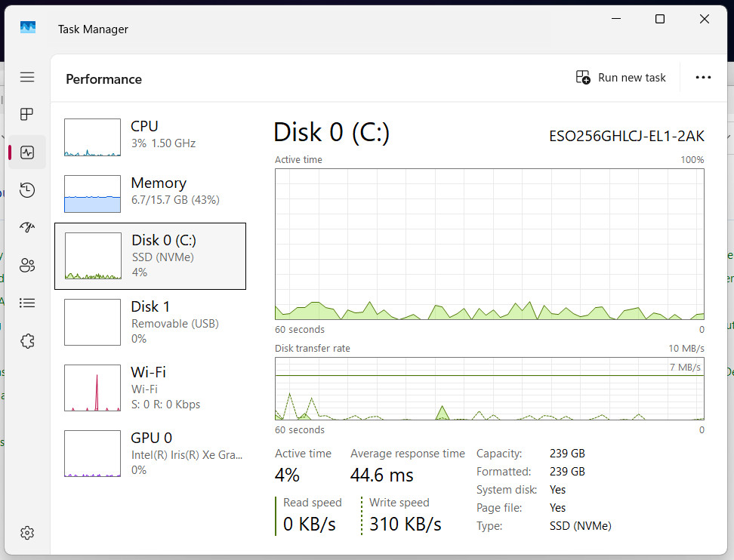Image resolution: width=734 pixels, height=560 pixels.
Task: Click the Formatted 239 GB value
Action: click(x=567, y=472)
